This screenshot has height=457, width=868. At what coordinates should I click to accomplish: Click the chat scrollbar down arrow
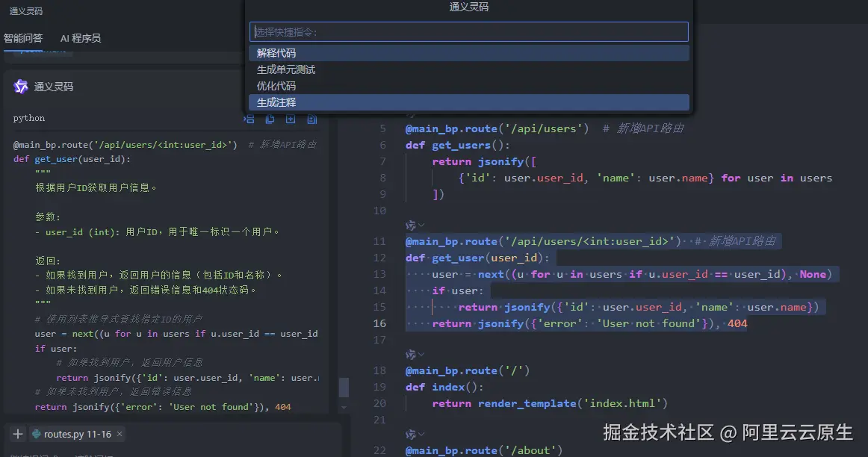(344, 408)
